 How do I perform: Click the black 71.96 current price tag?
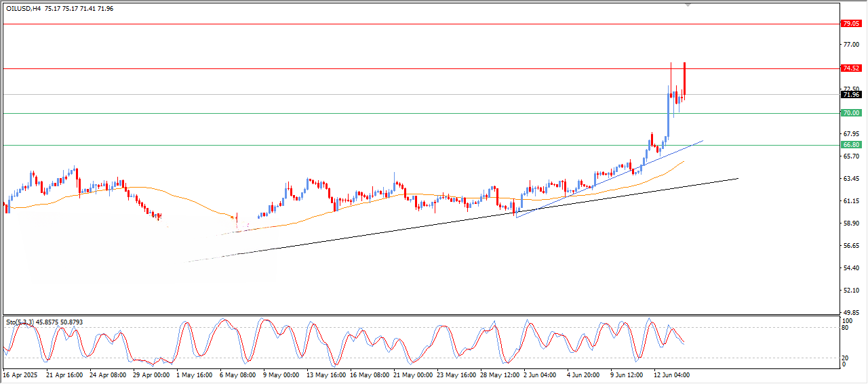(850, 95)
